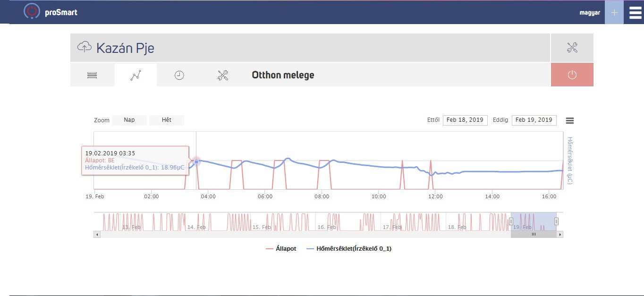The height and width of the screenshot is (296, 644).
Task: Open the Ettől start date picker
Action: [465, 120]
